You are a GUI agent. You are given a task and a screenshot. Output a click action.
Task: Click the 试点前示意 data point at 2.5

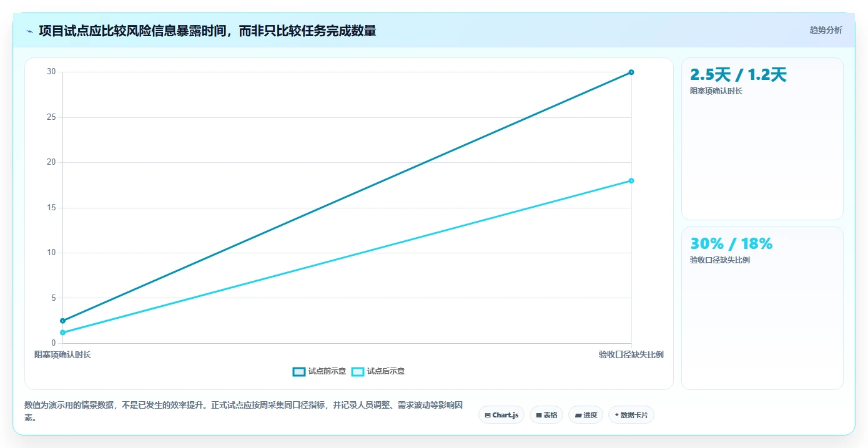click(x=62, y=321)
